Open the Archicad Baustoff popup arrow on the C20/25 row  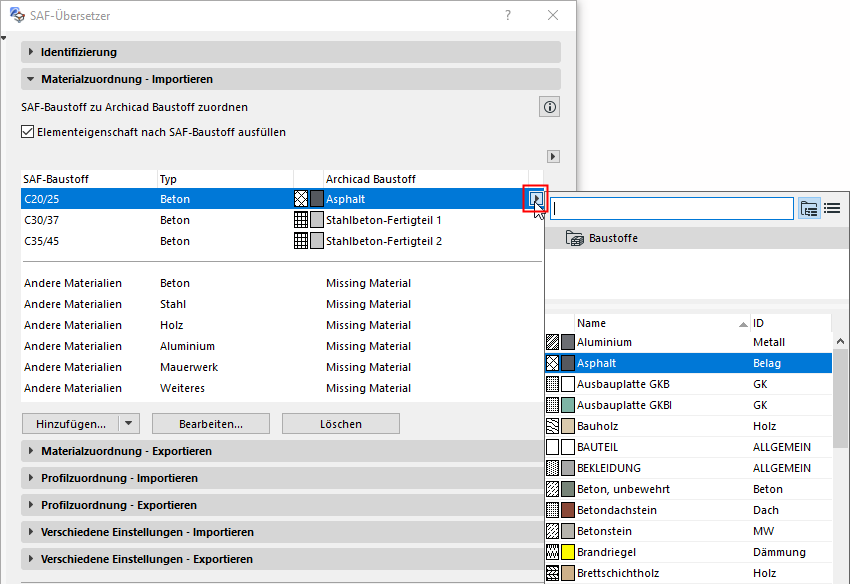[536, 198]
